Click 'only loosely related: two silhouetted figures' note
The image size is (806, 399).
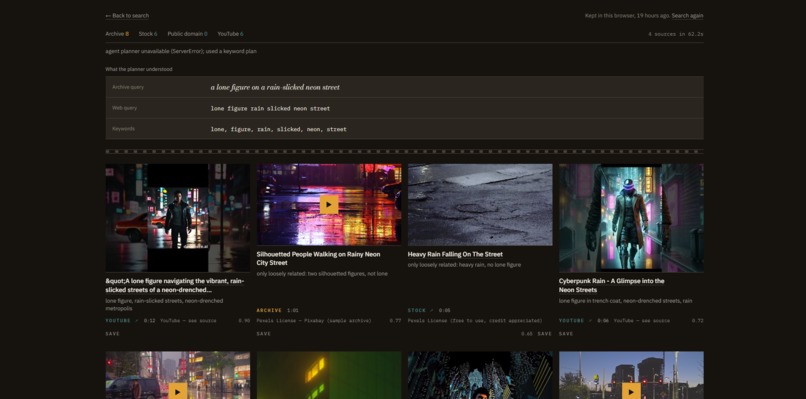click(x=322, y=274)
